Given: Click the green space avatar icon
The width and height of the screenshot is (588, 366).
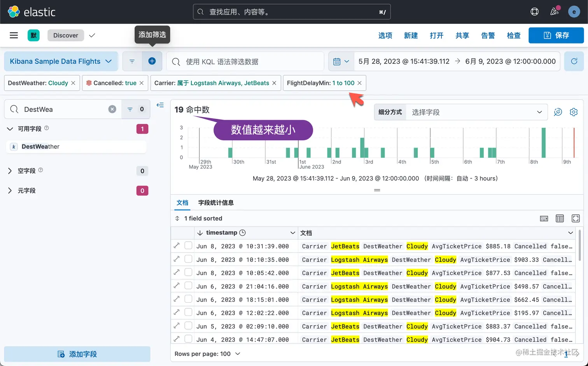Looking at the screenshot, I should [x=33, y=35].
